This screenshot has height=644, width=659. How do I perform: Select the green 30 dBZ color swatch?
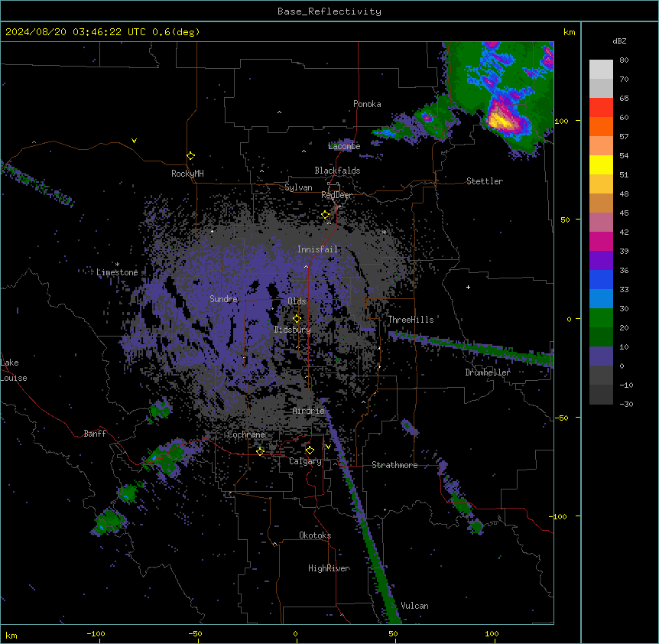pos(601,318)
